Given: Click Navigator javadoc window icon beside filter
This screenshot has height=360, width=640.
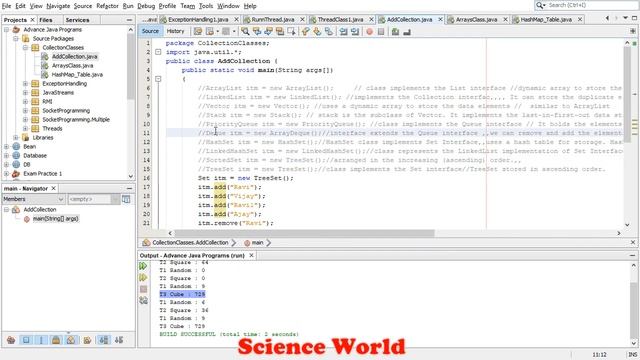Looking at the screenshot, I should click(x=126, y=199).
